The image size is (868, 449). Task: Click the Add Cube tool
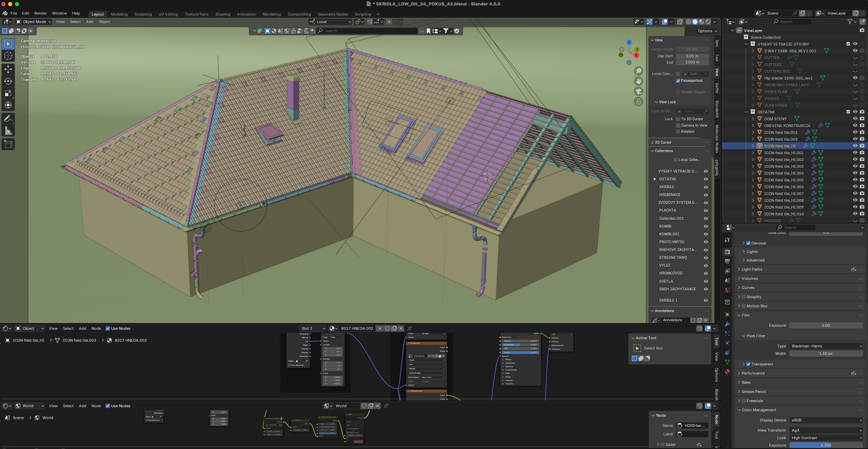coord(8,145)
